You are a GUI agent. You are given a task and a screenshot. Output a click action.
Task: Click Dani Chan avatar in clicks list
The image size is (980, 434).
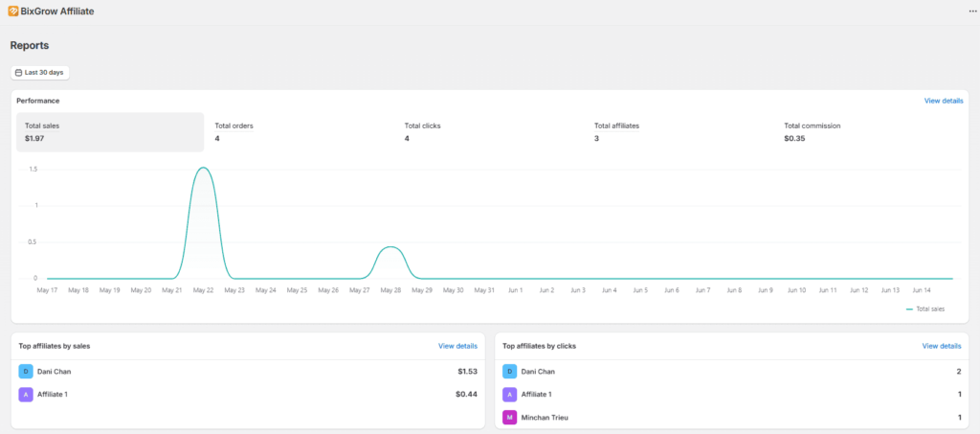[x=509, y=372]
